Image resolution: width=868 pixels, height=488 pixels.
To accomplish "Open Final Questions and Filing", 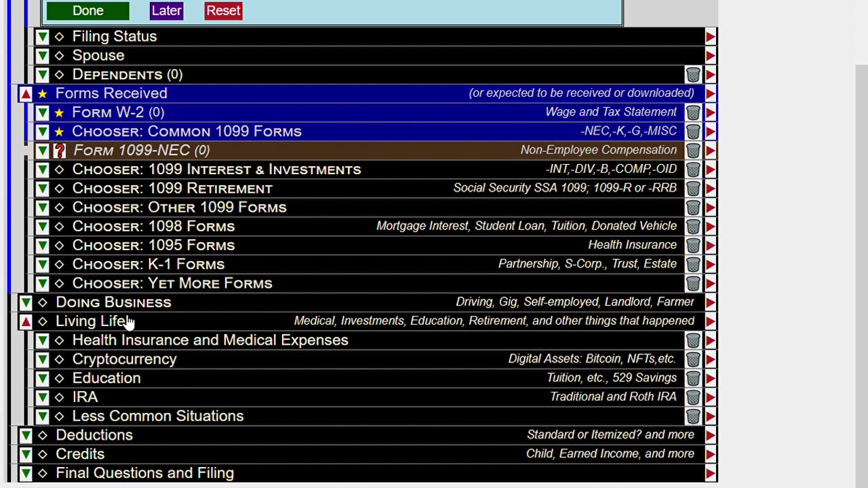I will pos(144,473).
